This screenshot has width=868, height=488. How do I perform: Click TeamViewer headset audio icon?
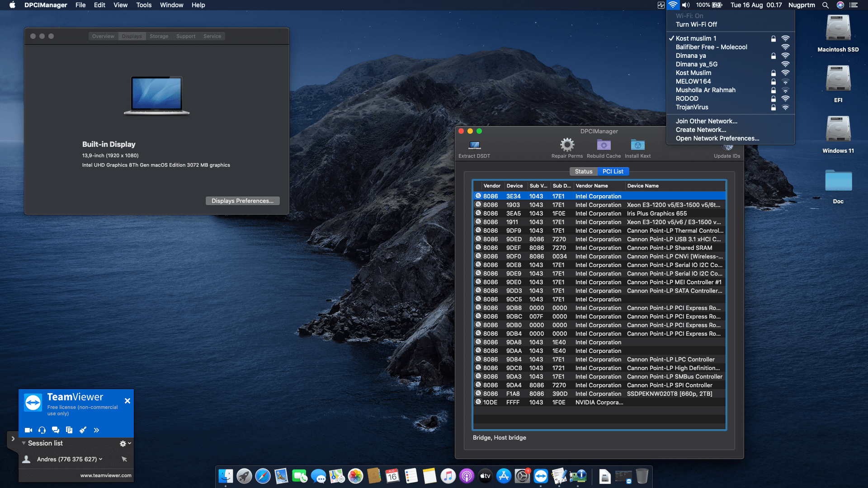point(42,430)
